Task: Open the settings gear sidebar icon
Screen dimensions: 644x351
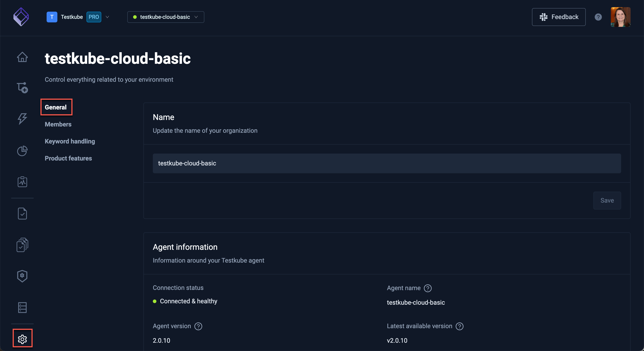Action: pyautogui.click(x=22, y=339)
